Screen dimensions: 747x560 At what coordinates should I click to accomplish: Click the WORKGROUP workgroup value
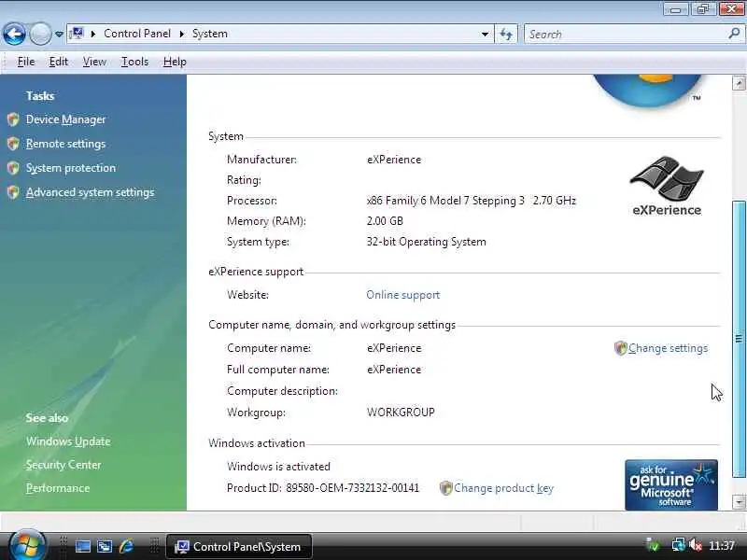click(x=401, y=413)
